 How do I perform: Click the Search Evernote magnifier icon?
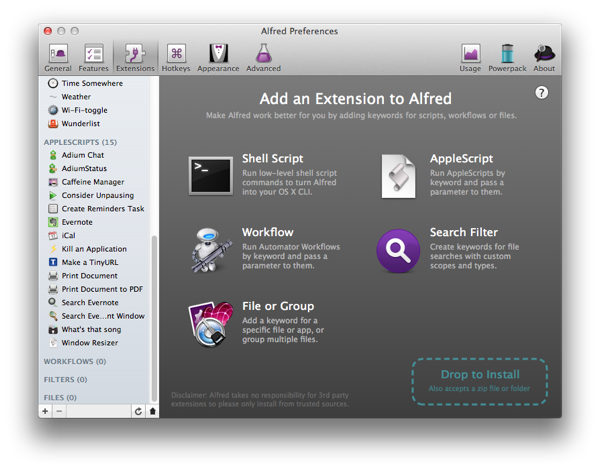click(x=53, y=302)
